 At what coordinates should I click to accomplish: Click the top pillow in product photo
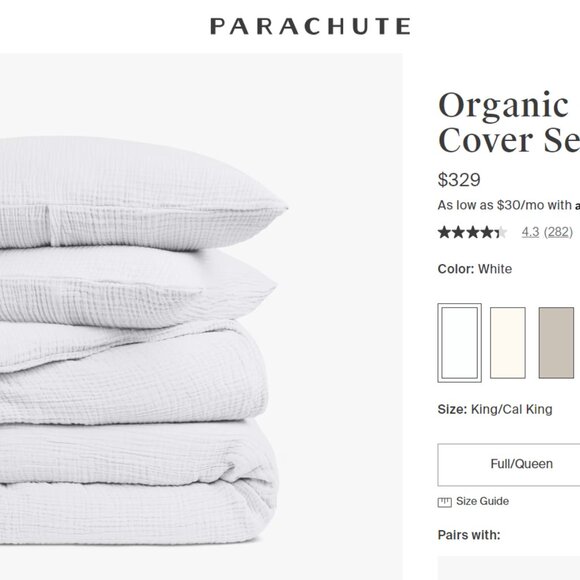coord(141,192)
